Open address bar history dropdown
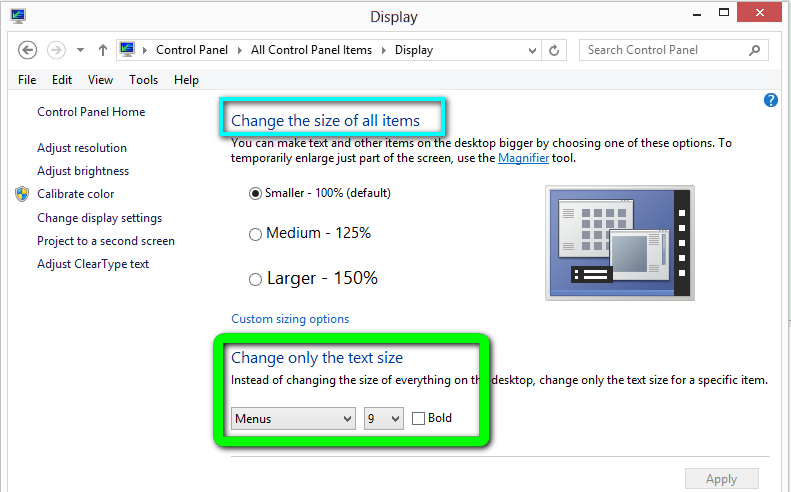Viewport: 791px width, 492px height. (x=532, y=50)
